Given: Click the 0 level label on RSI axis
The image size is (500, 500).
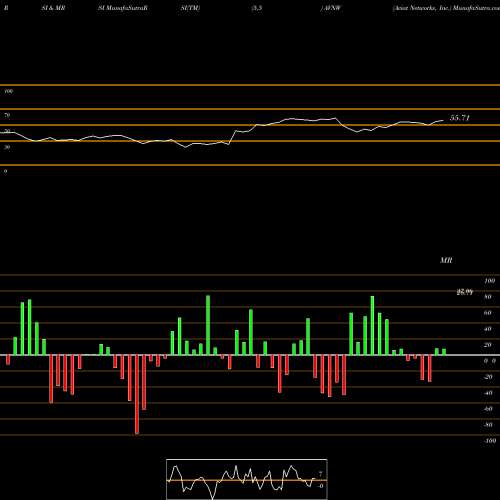Looking at the screenshot, I should pyautogui.click(x=6, y=171).
